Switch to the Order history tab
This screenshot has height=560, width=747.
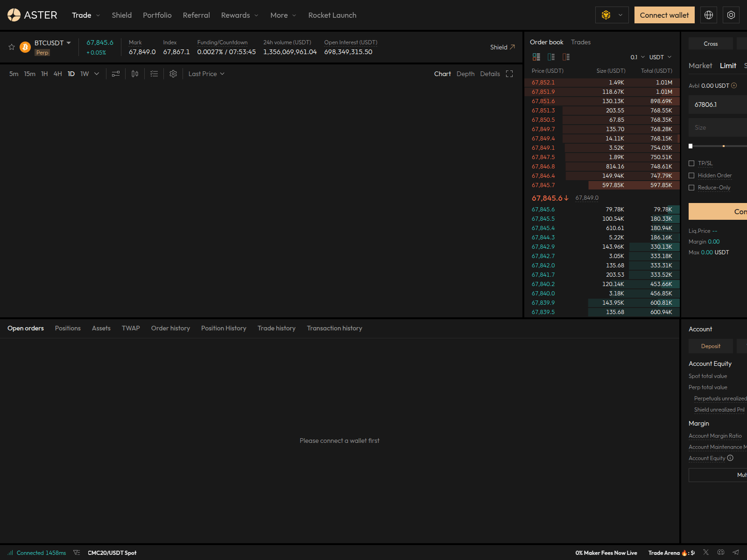170,328
